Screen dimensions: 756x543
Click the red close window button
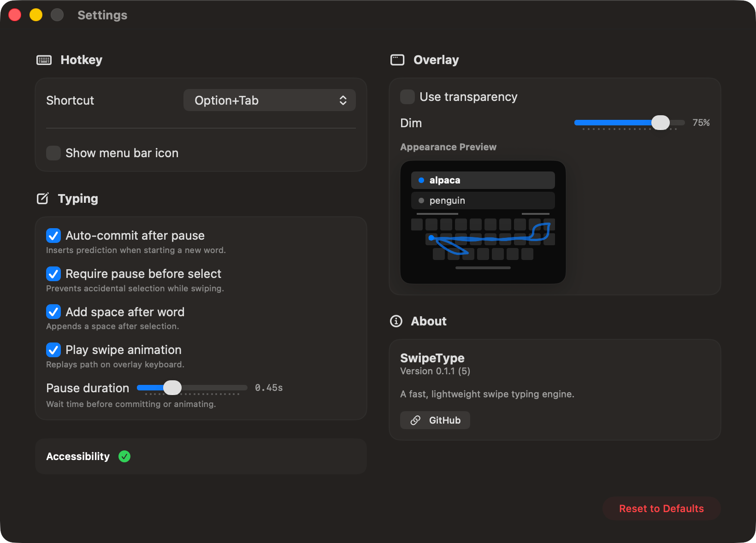click(15, 15)
